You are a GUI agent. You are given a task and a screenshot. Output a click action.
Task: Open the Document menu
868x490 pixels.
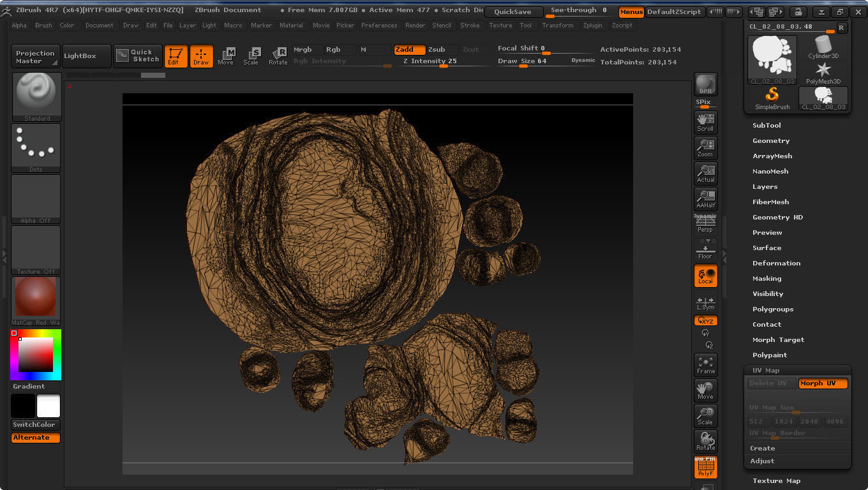[99, 26]
